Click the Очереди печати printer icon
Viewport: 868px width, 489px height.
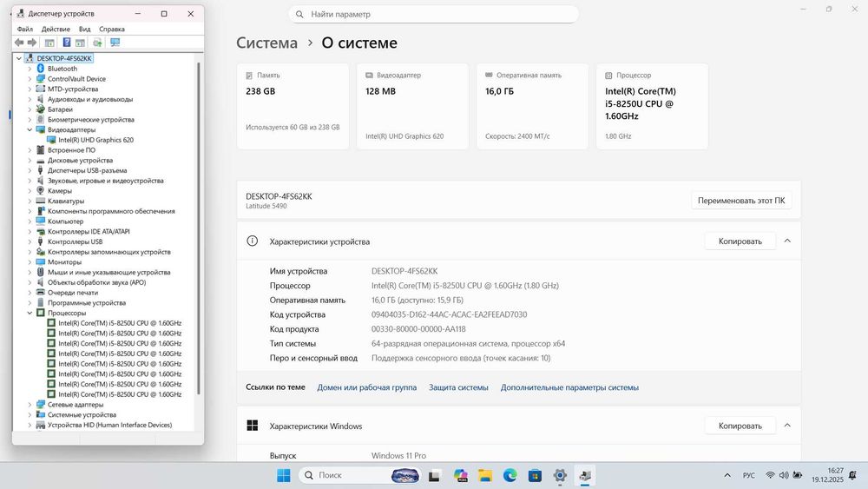pos(41,293)
